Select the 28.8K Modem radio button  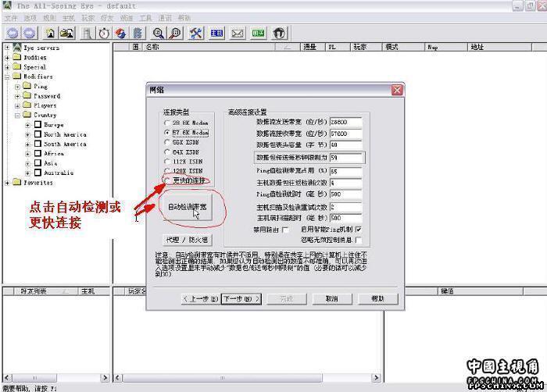167,123
